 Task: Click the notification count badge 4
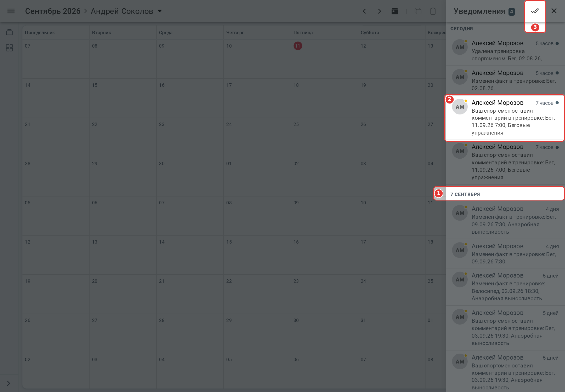[511, 11]
